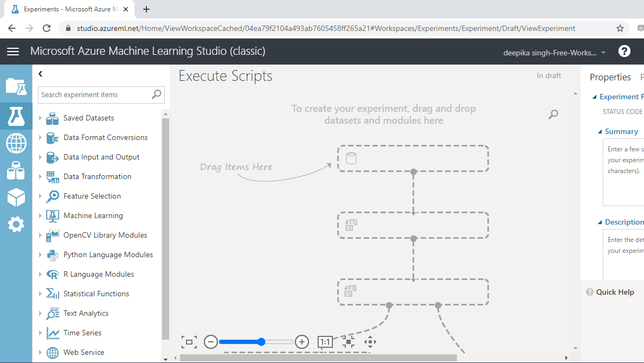Viewport: 644px width, 363px height.
Task: Open Trained Models cube icon in sidebar
Action: (16, 198)
